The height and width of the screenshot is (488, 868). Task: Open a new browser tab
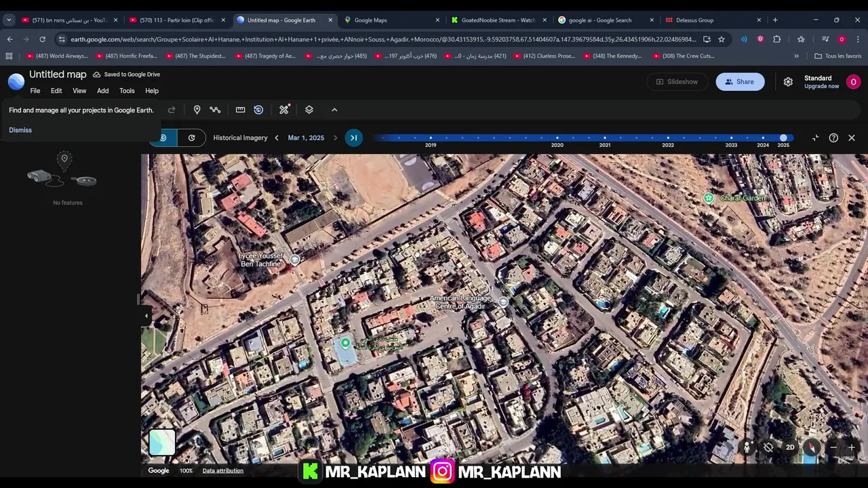pos(775,20)
